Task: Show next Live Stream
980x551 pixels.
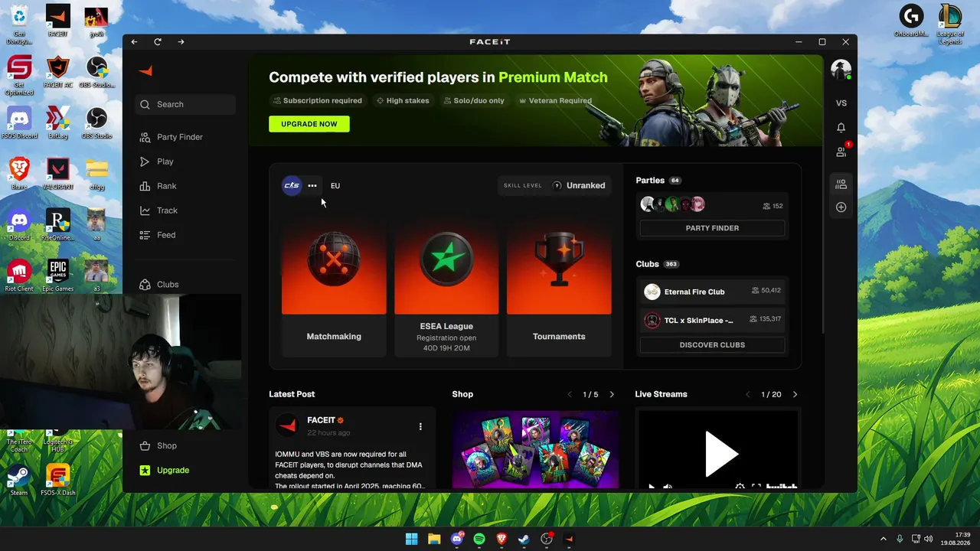Action: coord(795,395)
